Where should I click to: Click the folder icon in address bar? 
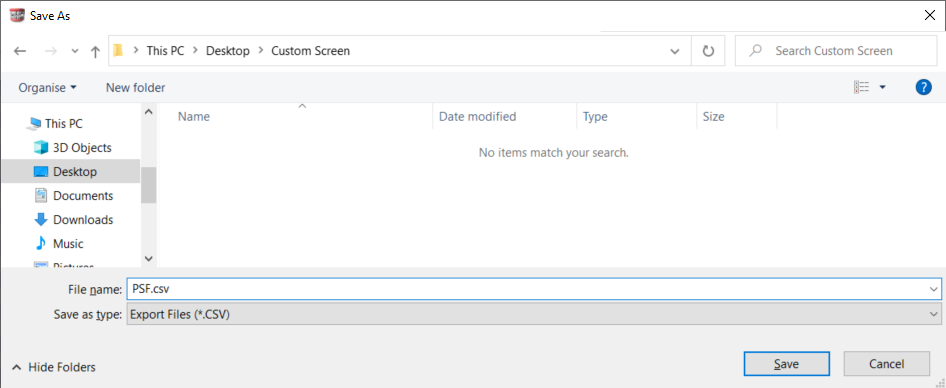tap(118, 51)
